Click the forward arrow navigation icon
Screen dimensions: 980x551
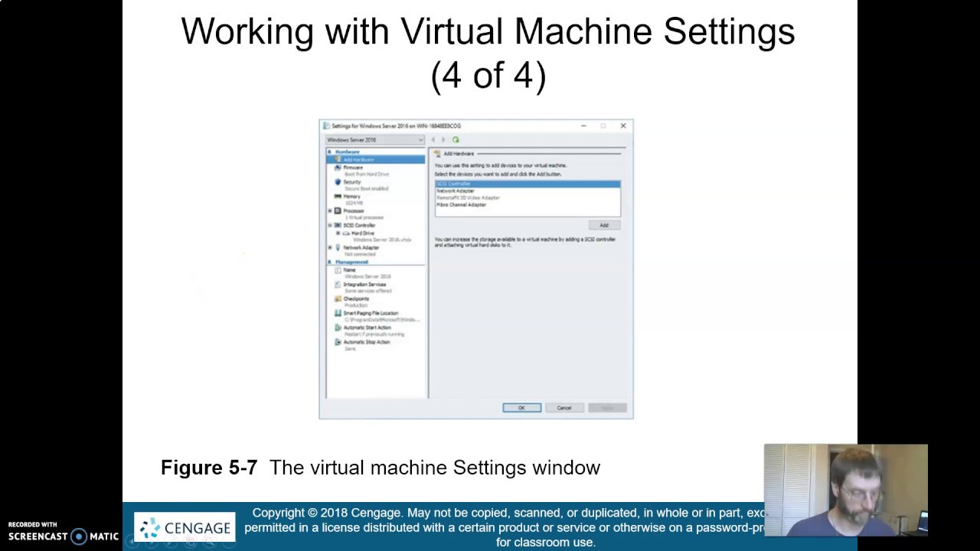click(x=443, y=140)
